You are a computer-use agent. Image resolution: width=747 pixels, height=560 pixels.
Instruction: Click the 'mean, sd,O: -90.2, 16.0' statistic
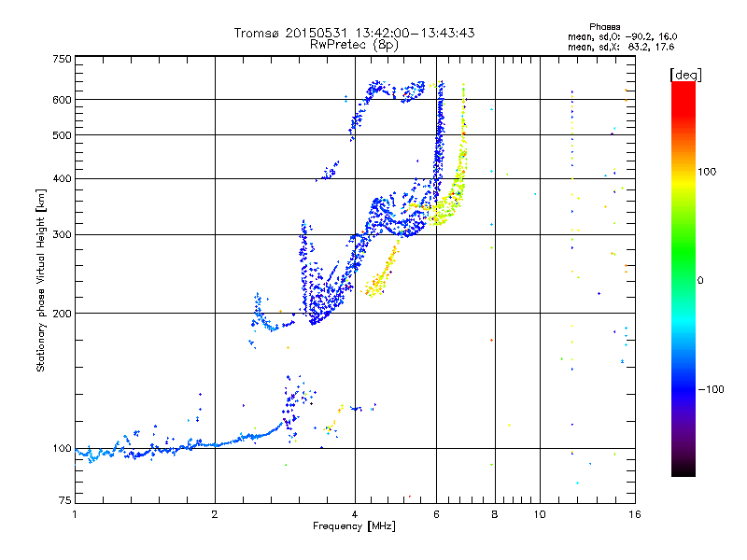(622, 36)
